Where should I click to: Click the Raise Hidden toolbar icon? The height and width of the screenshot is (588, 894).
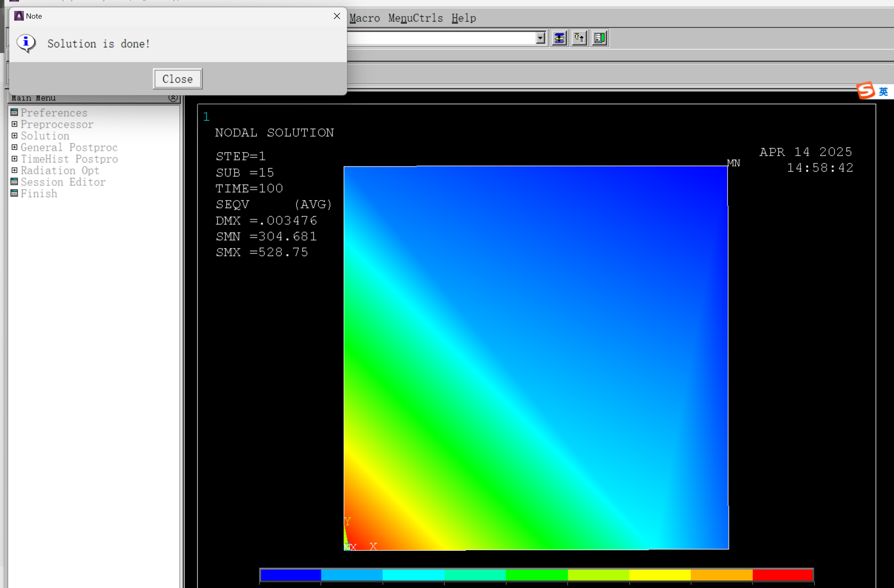[x=579, y=38]
